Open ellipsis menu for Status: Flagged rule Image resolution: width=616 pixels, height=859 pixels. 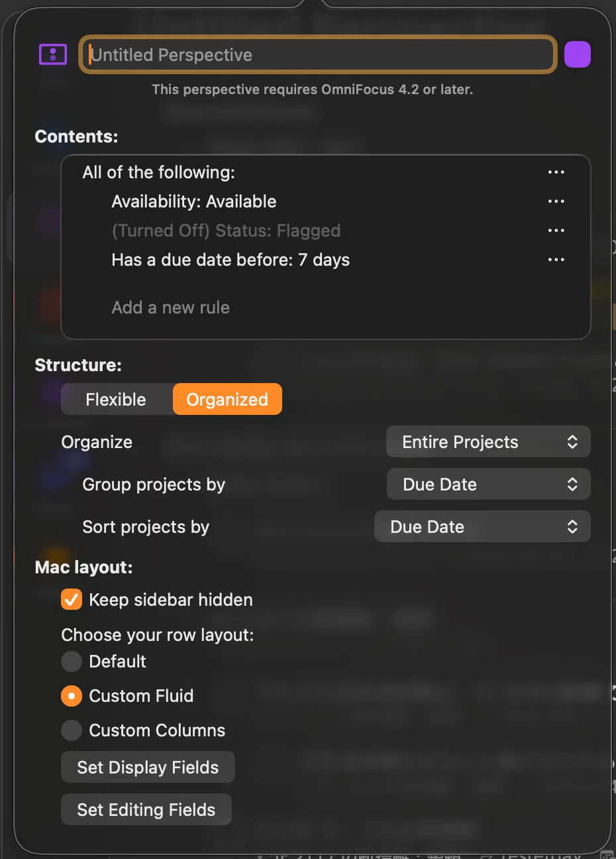556,231
